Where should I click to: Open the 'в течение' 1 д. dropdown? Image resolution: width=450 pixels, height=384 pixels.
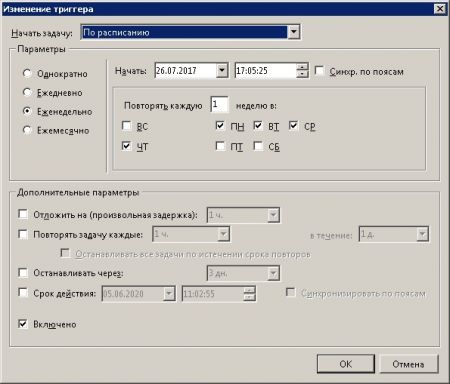[422, 234]
